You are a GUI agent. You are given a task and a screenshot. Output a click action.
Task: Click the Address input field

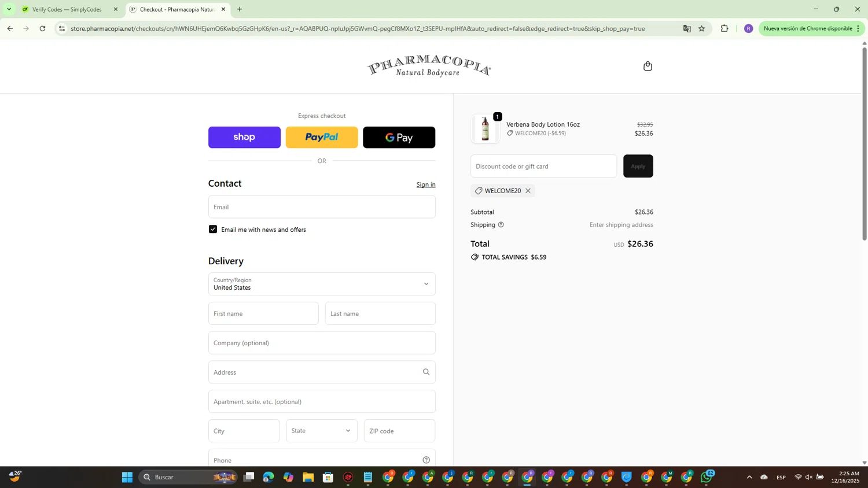point(322,372)
